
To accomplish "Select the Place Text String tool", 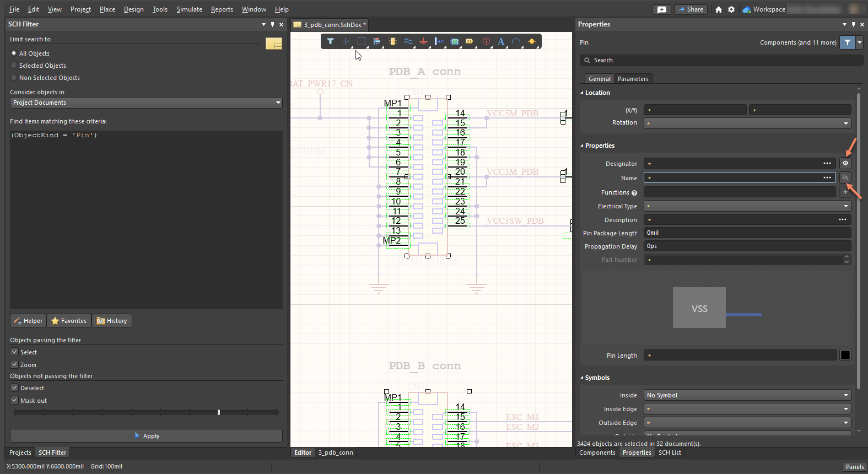I will 500,41.
